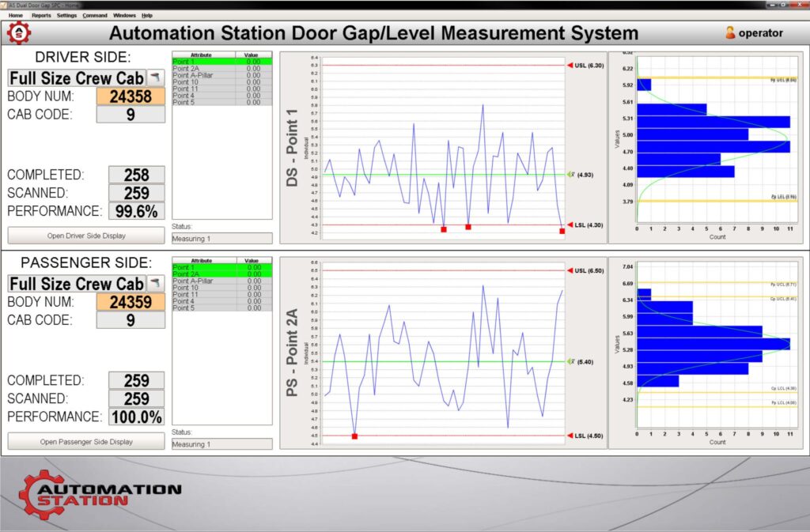The width and height of the screenshot is (810, 532).
Task: Open the Settings menu
Action: pos(67,15)
